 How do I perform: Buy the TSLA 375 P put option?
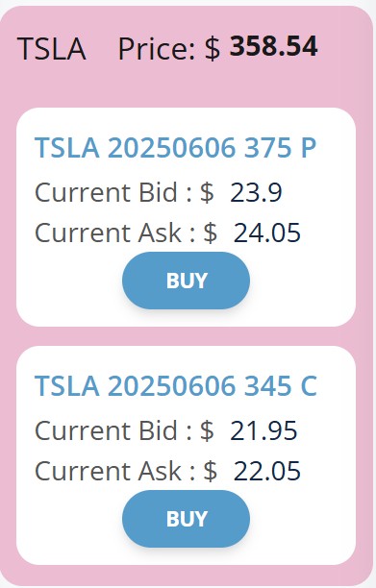(186, 281)
